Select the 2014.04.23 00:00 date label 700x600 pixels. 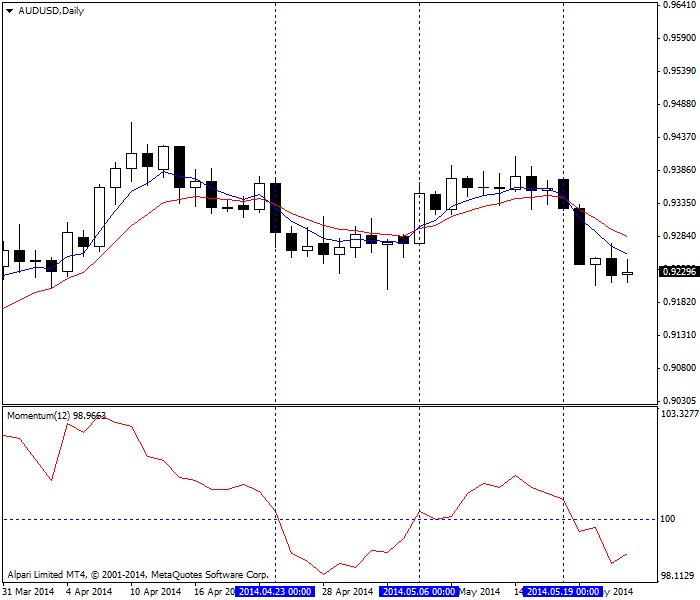pyautogui.click(x=275, y=591)
